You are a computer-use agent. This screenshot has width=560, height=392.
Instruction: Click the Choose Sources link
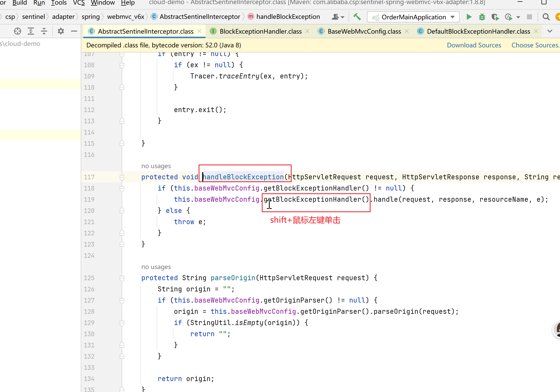(535, 45)
